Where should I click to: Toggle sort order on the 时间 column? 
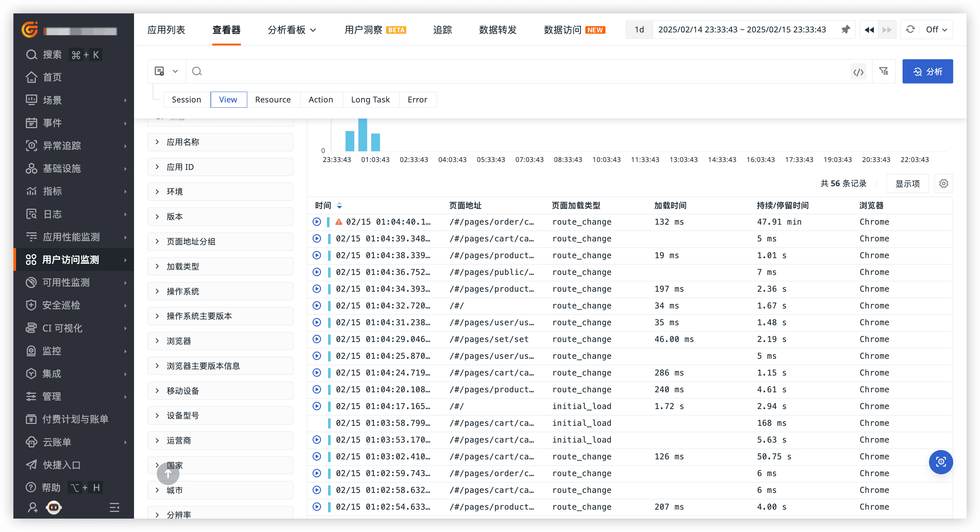pyautogui.click(x=339, y=206)
